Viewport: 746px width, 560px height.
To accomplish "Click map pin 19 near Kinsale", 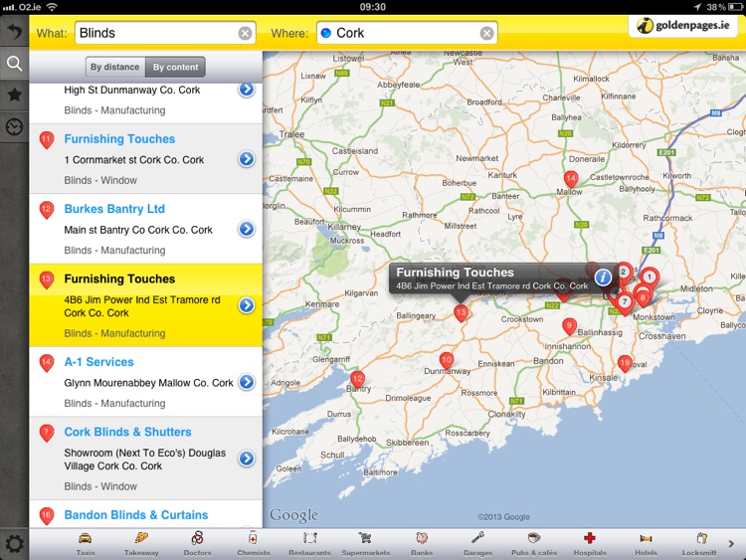I will pos(625,364).
